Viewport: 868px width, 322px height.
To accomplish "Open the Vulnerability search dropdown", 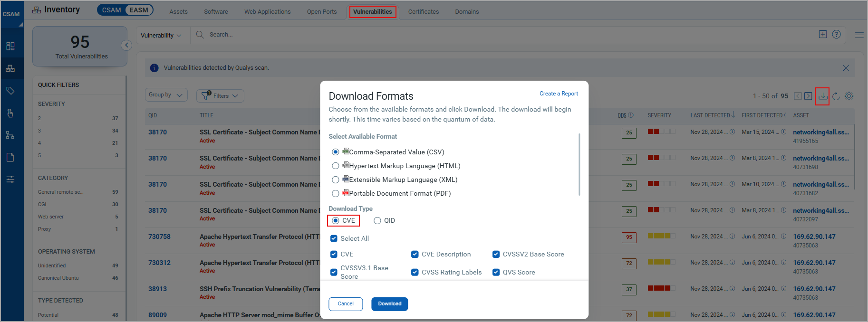I will 161,35.
